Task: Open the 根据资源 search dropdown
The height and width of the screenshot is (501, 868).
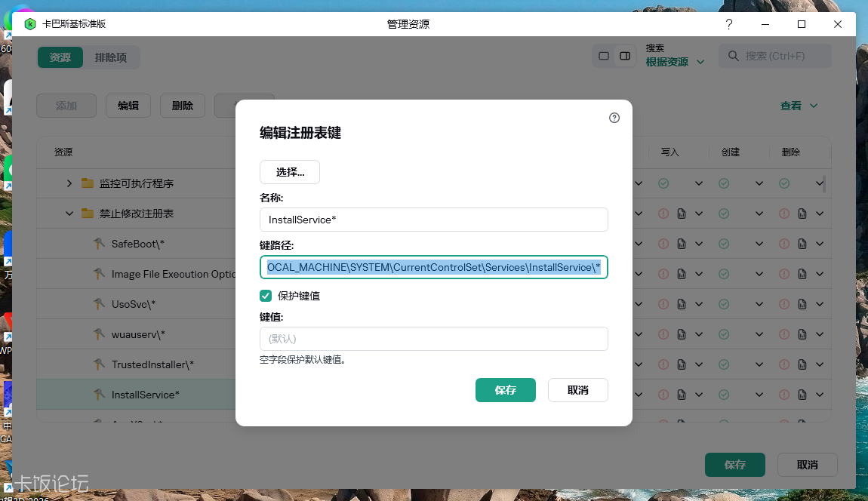Action: coord(675,62)
